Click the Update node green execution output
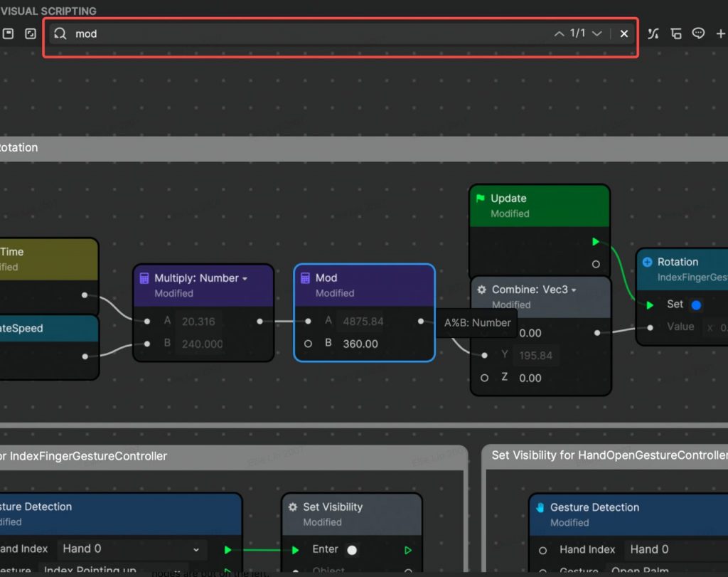Screen dimensions: 728x577 tap(596, 242)
